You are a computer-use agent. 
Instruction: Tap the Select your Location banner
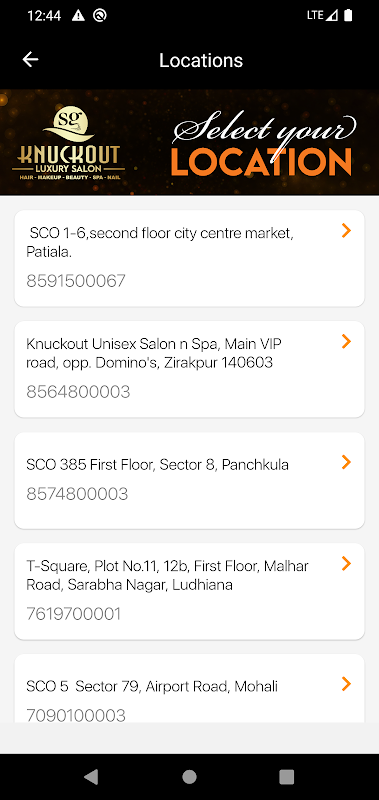point(189,142)
